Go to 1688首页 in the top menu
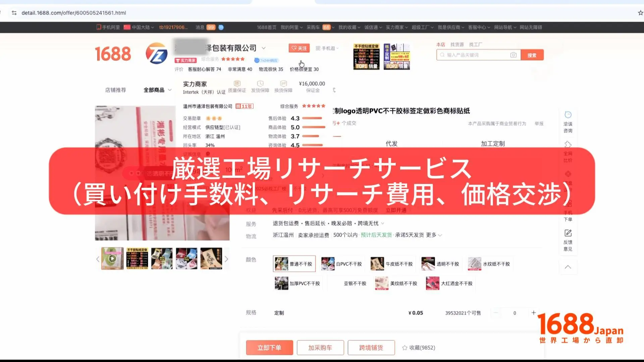Screen dimensions: 644x362 (266, 27)
